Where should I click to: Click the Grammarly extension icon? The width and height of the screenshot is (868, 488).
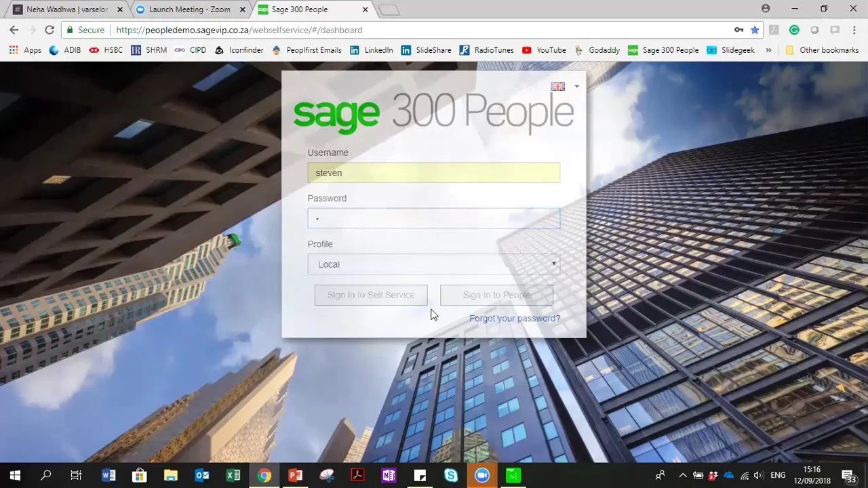794,30
